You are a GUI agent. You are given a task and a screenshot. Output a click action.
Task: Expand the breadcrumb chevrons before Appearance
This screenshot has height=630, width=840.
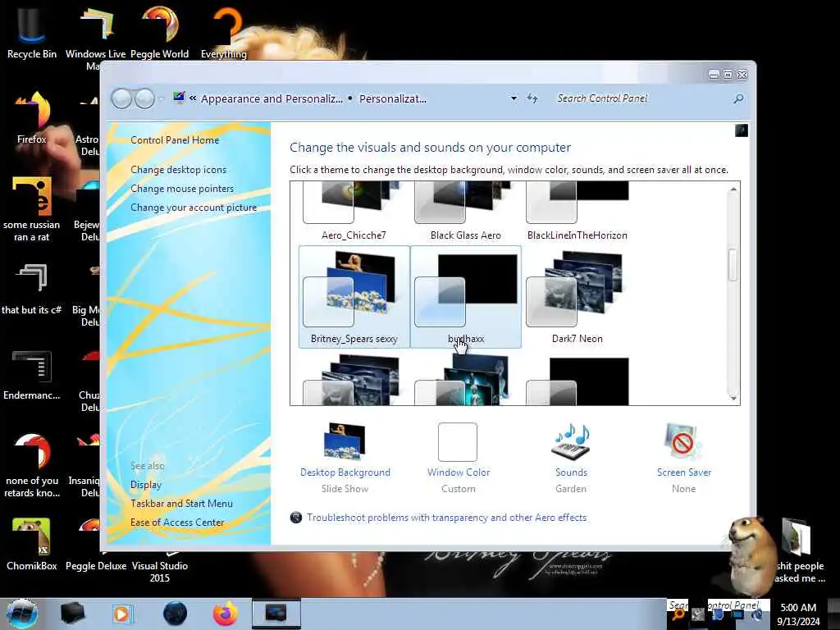[193, 98]
